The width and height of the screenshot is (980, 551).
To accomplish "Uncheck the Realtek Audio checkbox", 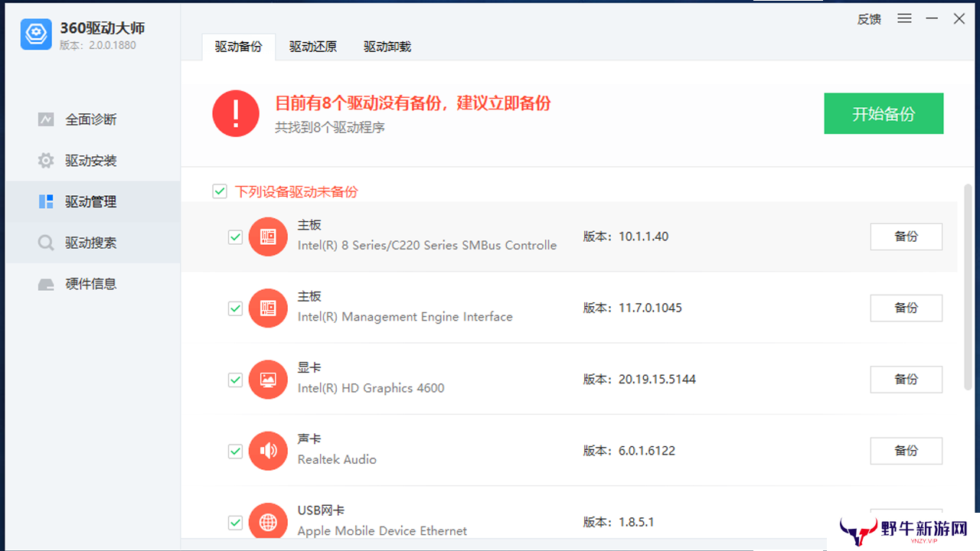I will tap(235, 451).
